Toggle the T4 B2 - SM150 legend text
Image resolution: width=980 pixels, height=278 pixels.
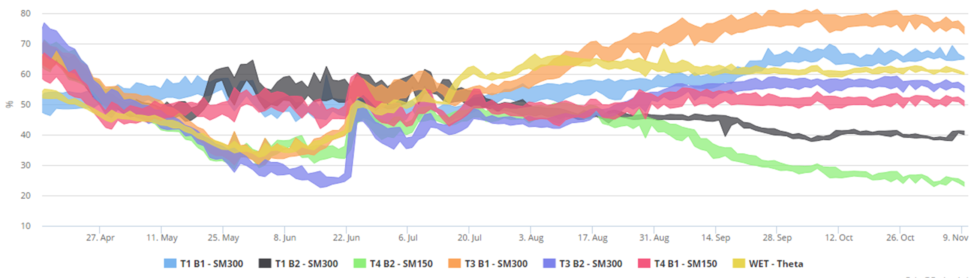tap(401, 263)
